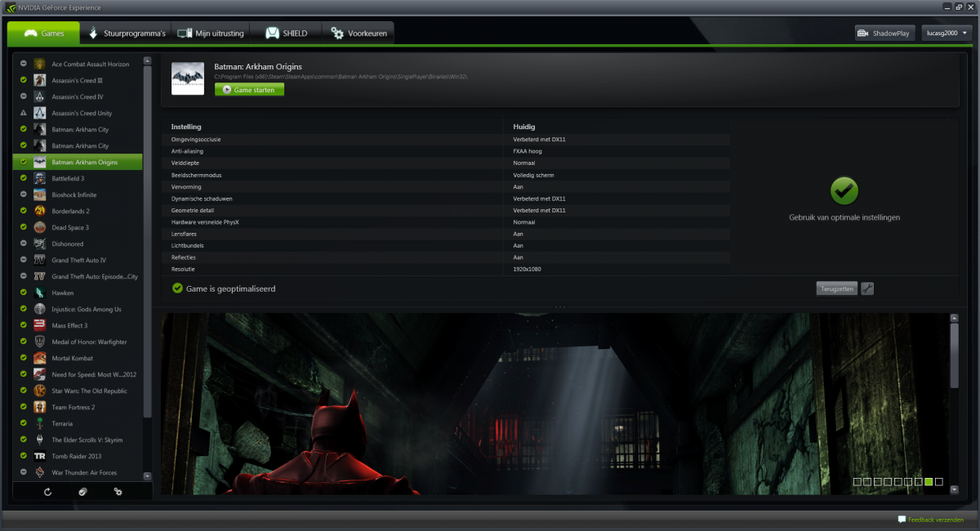Select the active green screenshot indicator
980x531 pixels.
[929, 482]
